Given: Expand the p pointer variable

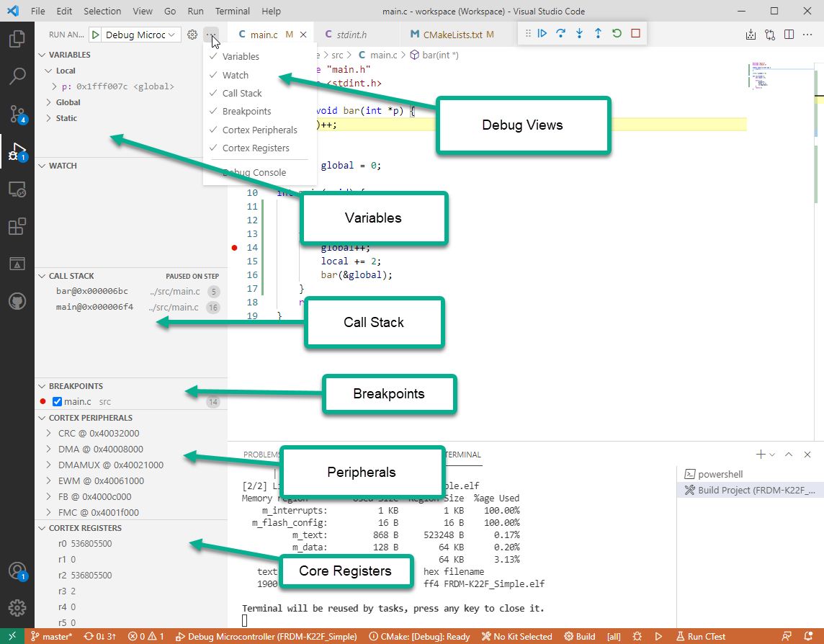Looking at the screenshot, I should coord(54,86).
